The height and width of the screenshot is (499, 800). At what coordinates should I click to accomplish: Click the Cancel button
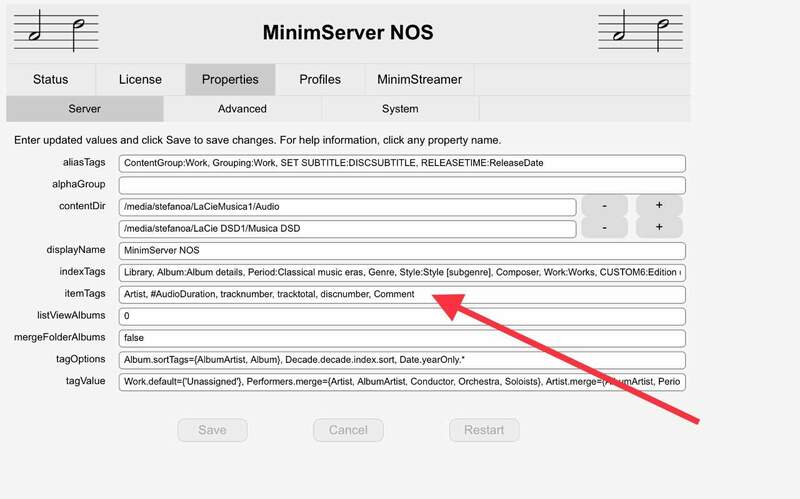click(x=348, y=430)
